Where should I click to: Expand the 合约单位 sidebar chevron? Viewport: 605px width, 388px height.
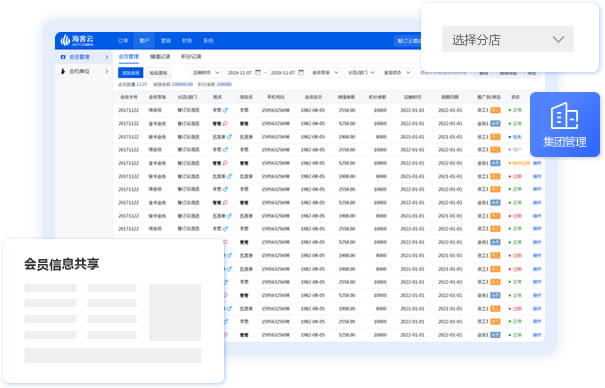[x=107, y=71]
